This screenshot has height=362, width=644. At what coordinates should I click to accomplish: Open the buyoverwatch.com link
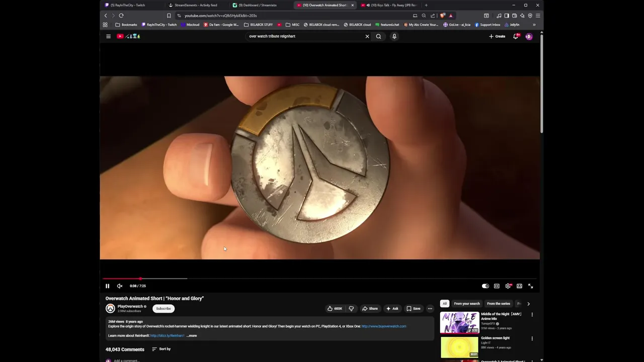[383, 326]
